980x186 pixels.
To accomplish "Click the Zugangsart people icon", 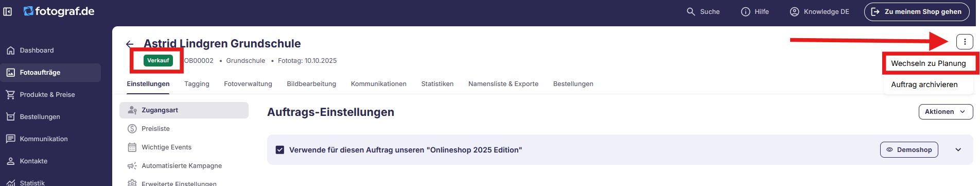I will pyautogui.click(x=132, y=110).
